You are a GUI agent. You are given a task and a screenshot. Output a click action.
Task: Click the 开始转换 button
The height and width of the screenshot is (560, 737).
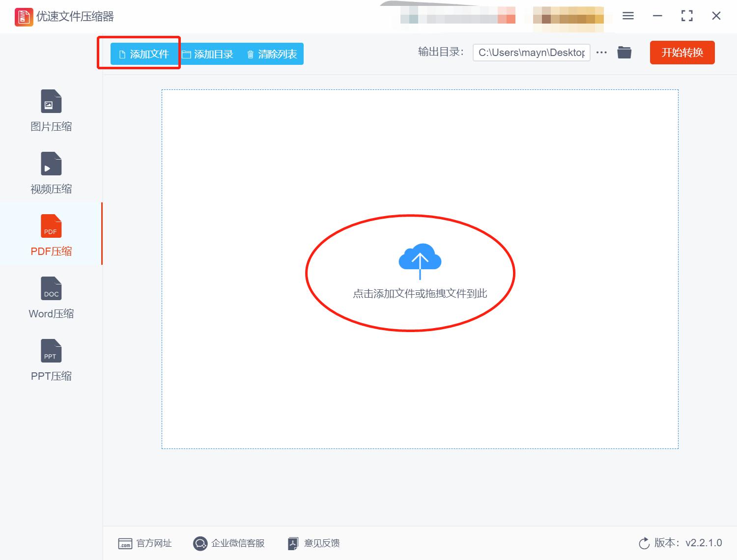click(x=682, y=52)
